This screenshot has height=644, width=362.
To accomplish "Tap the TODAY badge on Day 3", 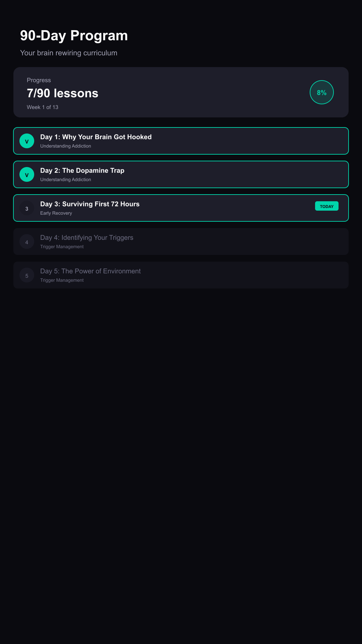I will pos(326,206).
